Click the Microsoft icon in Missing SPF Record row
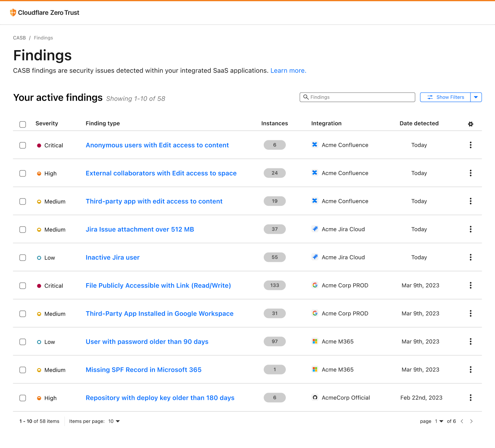 315,369
